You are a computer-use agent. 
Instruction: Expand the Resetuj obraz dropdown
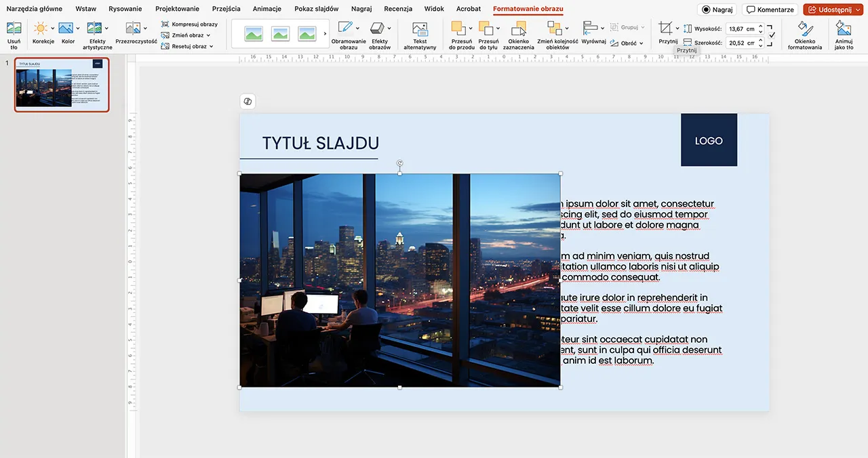(212, 47)
